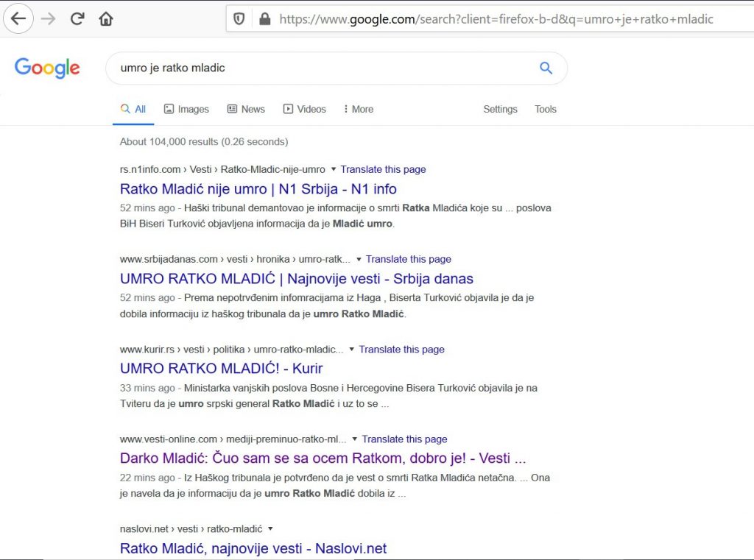Go back using the browser back arrow
The width and height of the screenshot is (754, 560).
pos(18,18)
